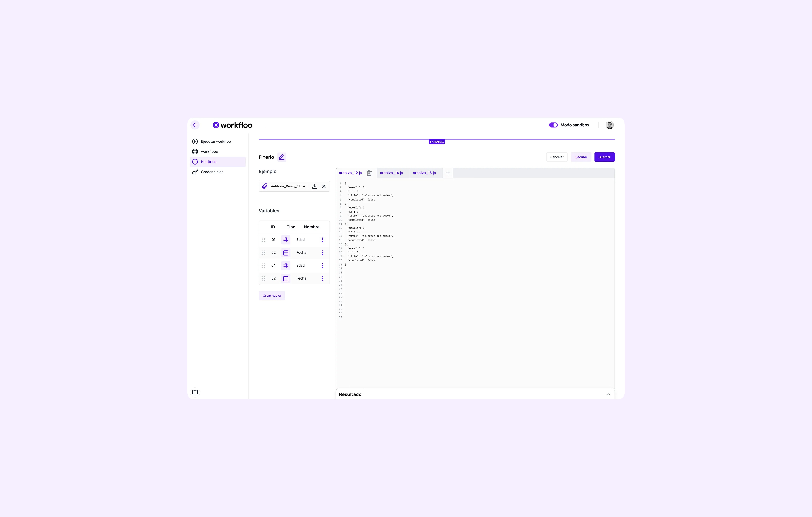The height and width of the screenshot is (517, 812).
Task: Download the Aufitoria_Demo_01.csv file
Action: click(x=314, y=186)
